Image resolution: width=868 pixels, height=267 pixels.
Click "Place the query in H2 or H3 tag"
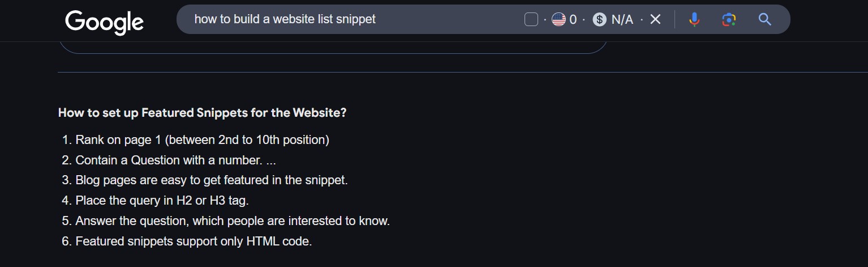tap(162, 201)
